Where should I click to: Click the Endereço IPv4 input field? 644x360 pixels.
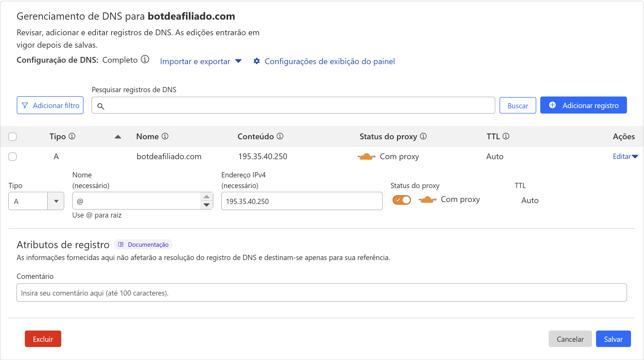click(x=302, y=201)
